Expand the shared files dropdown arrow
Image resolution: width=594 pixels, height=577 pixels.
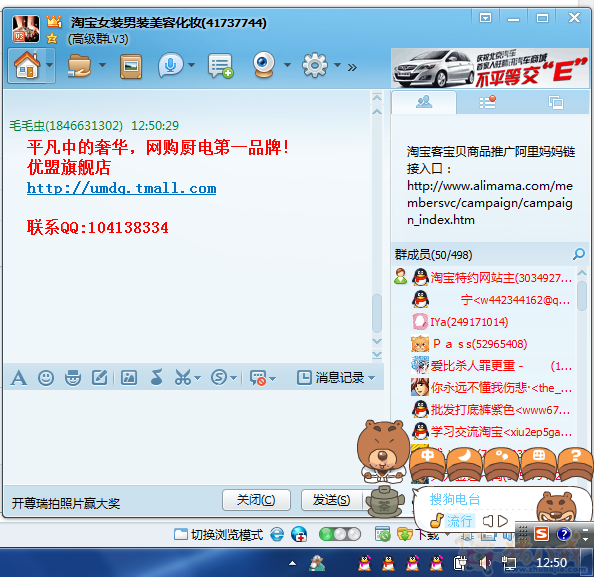click(102, 65)
